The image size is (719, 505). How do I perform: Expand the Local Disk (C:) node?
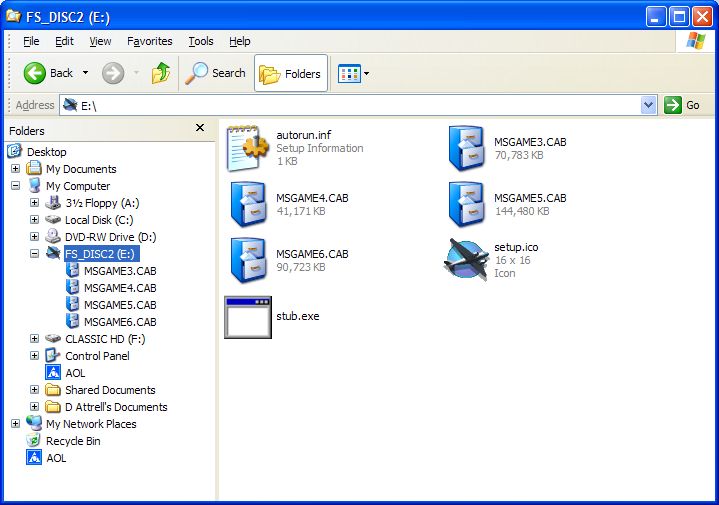pos(34,220)
